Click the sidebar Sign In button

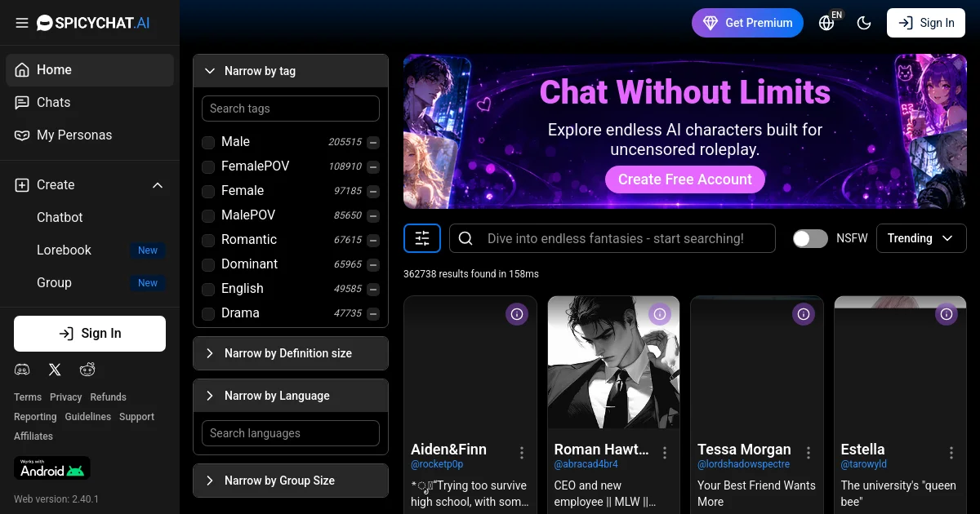click(90, 334)
